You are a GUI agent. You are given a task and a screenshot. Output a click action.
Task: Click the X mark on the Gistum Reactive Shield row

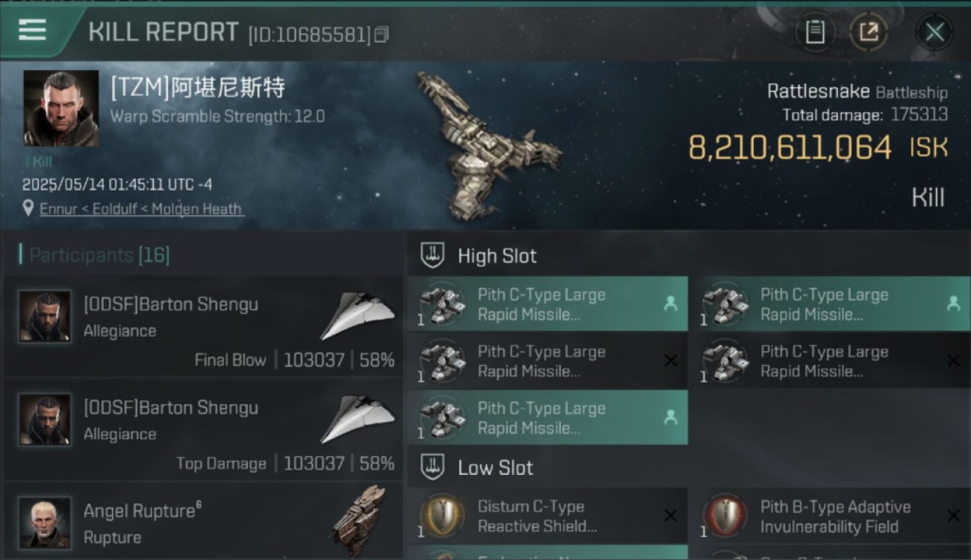(671, 516)
